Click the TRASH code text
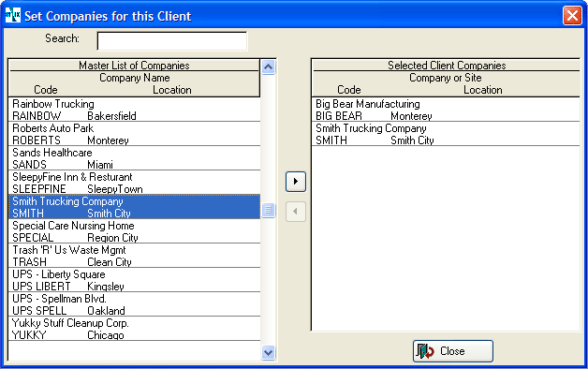The height and width of the screenshot is (369, 588). coord(30,262)
